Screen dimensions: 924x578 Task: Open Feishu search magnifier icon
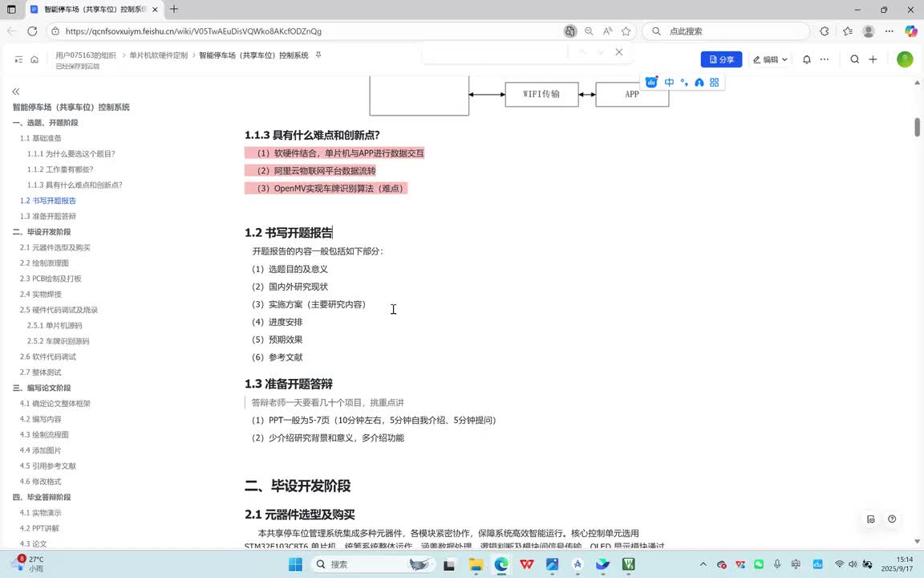854,59
